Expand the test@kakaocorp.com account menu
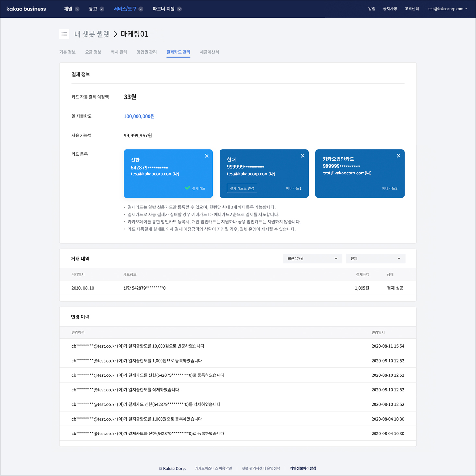Viewport: 476px width, 476px height. pos(447,9)
